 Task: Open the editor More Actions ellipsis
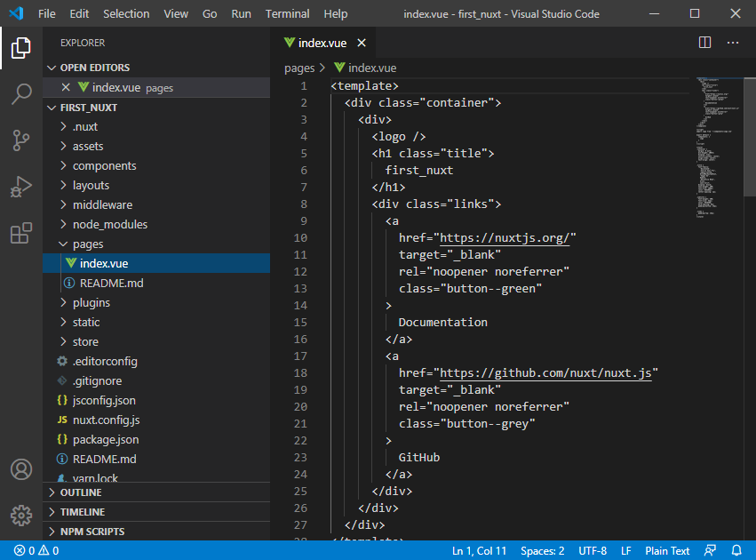point(733,43)
